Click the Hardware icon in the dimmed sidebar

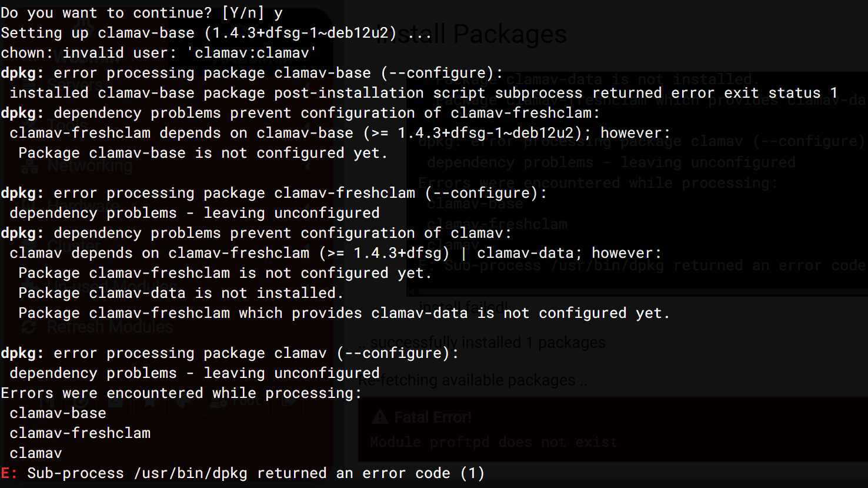[29, 207]
